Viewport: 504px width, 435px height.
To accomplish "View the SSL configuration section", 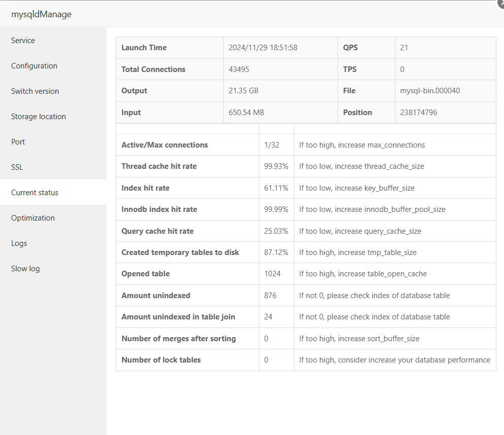I will 17,167.
